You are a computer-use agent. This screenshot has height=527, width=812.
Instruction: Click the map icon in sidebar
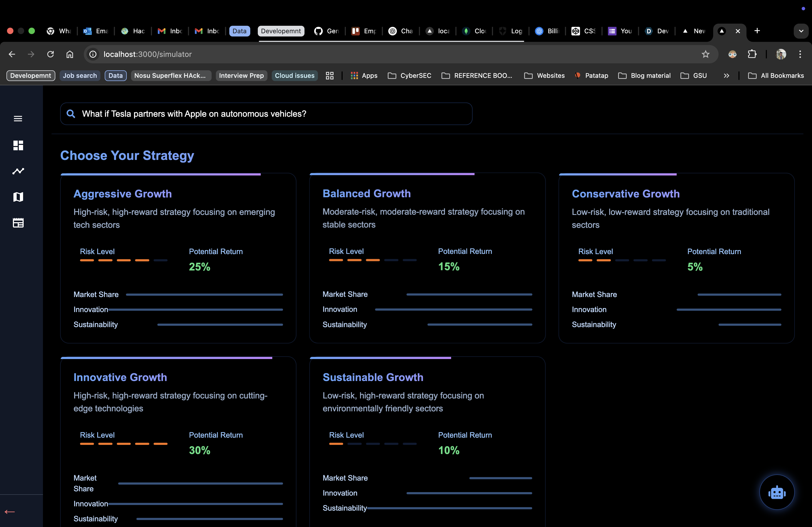pyautogui.click(x=18, y=197)
